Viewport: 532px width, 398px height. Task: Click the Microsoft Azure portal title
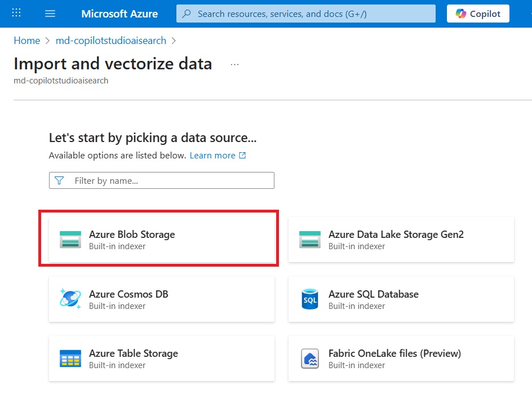click(x=119, y=14)
